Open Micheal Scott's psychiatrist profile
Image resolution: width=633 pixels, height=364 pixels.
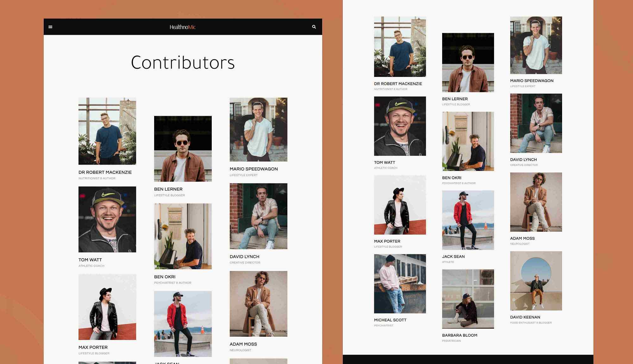coord(390,320)
